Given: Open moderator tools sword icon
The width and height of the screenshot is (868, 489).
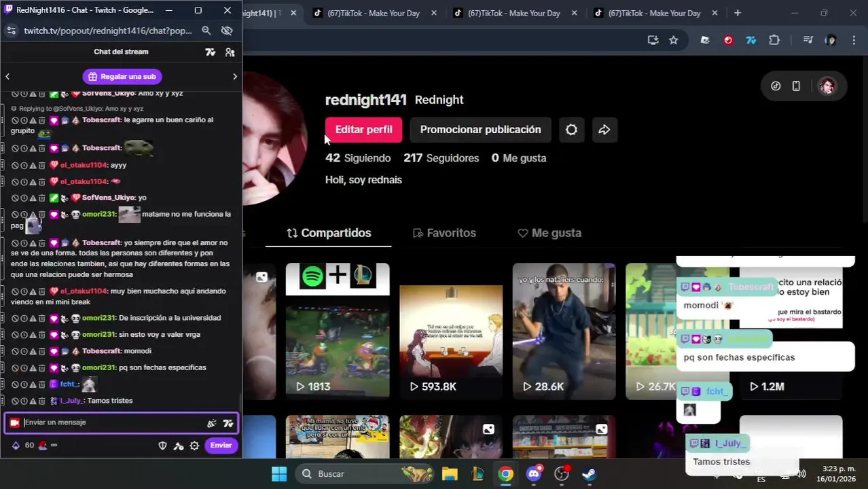Looking at the screenshot, I should coord(179,446).
